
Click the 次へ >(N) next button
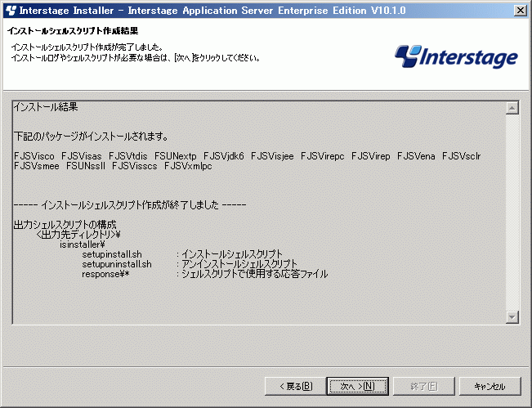358,386
